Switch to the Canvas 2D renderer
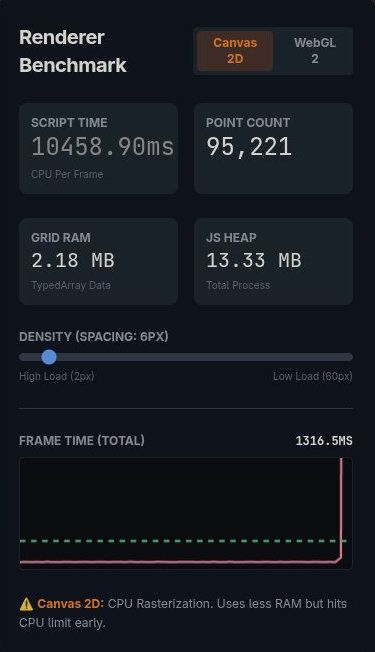The height and width of the screenshot is (652, 375). coord(235,51)
